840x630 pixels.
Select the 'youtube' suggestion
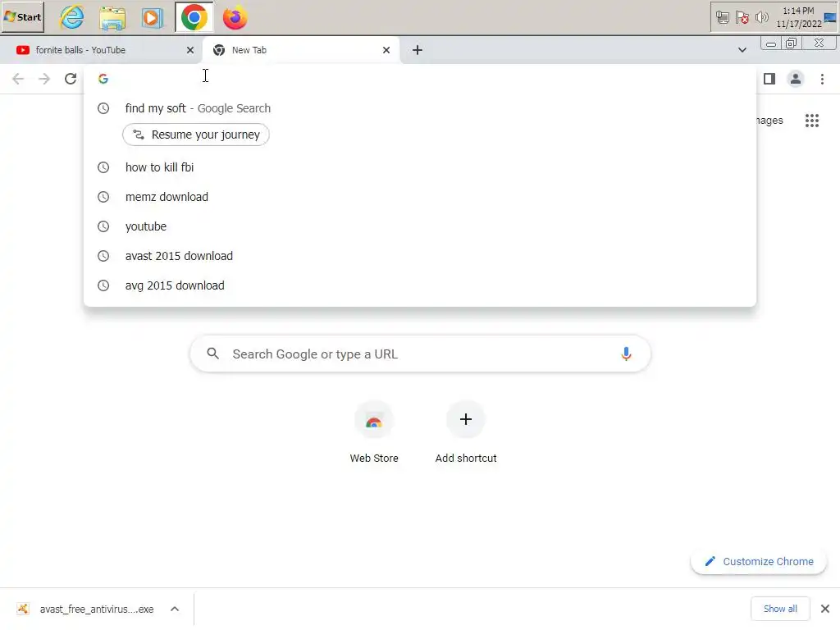[420, 226]
